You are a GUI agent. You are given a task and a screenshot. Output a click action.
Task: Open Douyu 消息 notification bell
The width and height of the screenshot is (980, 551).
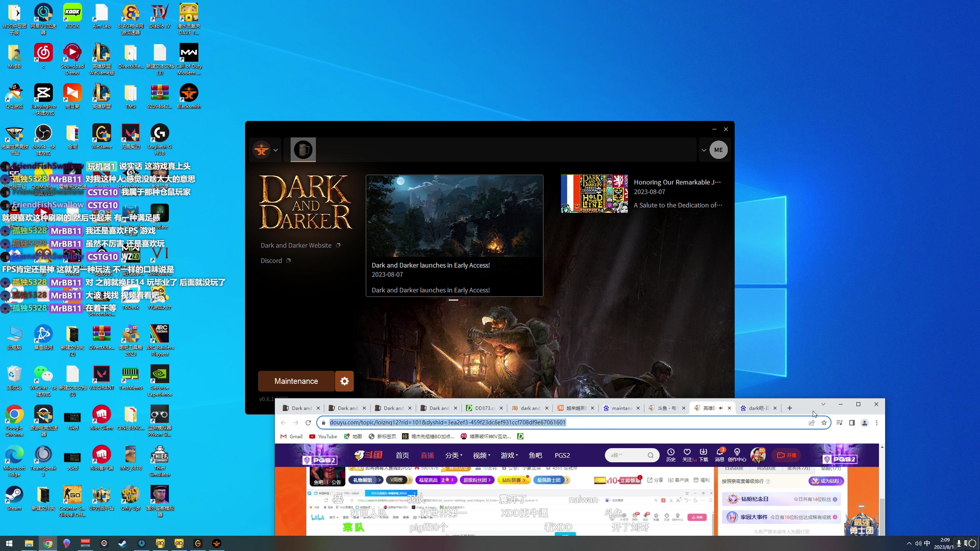pos(720,455)
